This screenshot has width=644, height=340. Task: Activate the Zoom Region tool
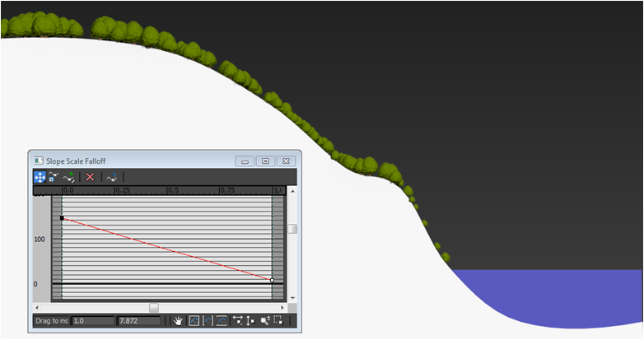pyautogui.click(x=278, y=320)
